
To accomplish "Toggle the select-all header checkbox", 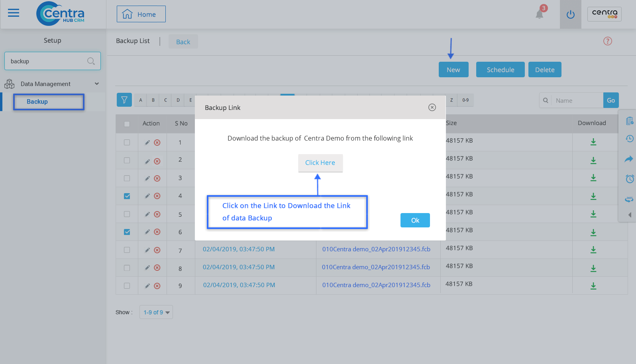I will (x=127, y=124).
